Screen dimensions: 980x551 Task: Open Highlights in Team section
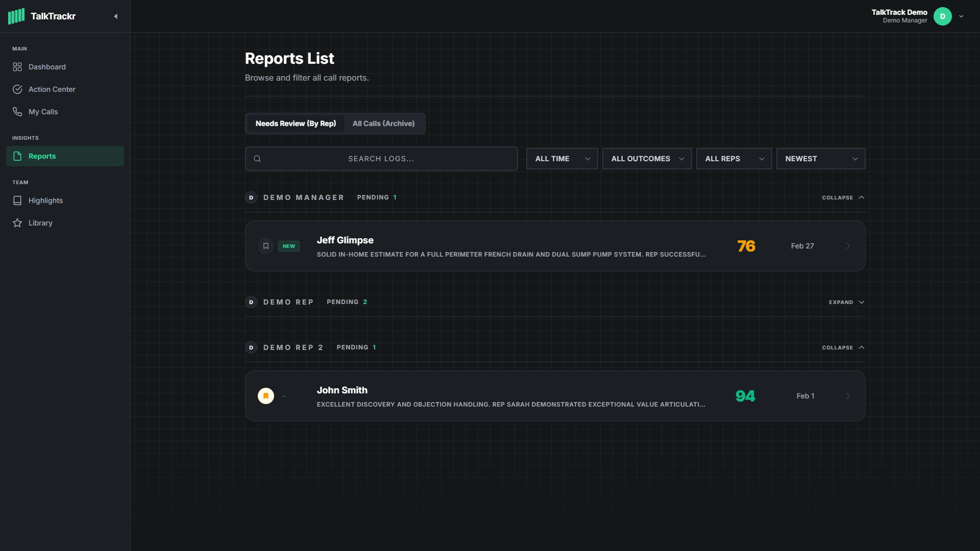[x=45, y=201]
